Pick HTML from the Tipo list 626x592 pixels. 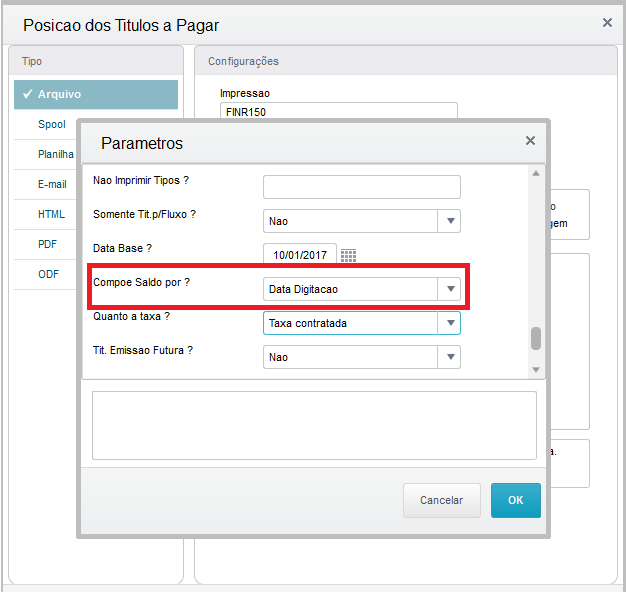[x=51, y=215]
